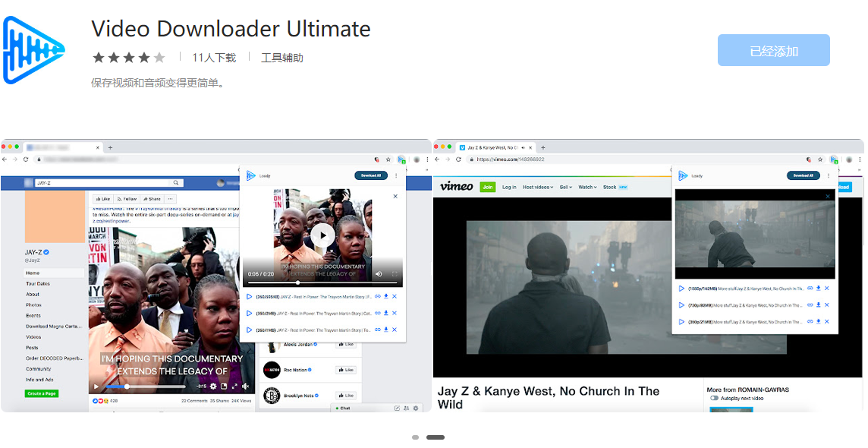Select Videos in JAY-Z page sidebar

point(34,336)
